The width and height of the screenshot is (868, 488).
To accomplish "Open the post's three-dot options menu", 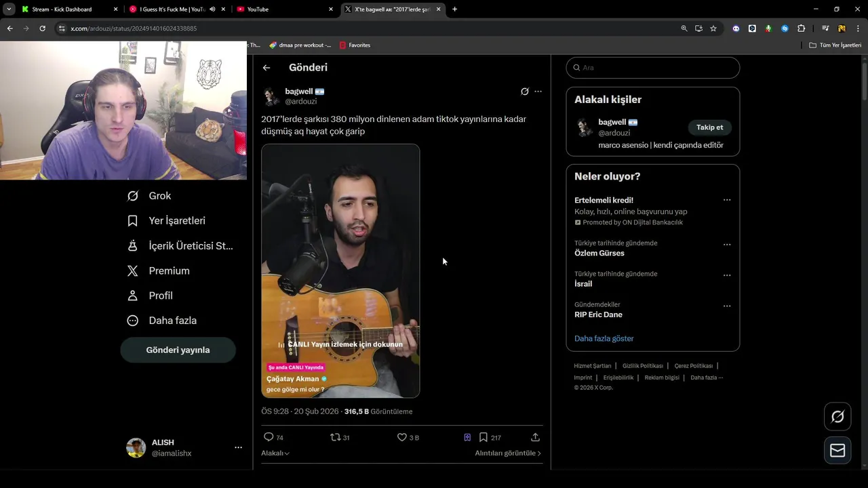I will click(538, 91).
